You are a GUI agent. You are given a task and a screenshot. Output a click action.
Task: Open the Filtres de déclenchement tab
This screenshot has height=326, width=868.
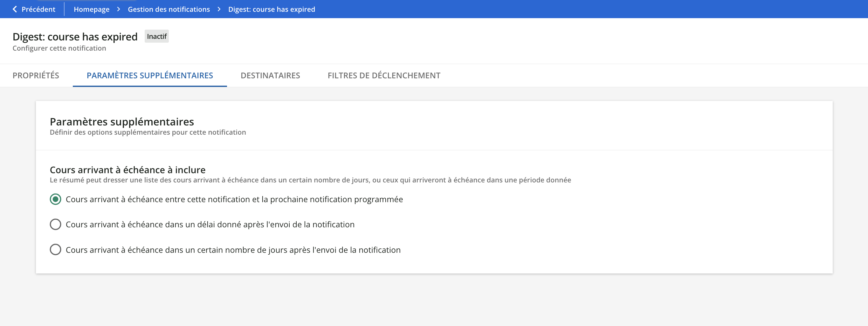pos(383,75)
